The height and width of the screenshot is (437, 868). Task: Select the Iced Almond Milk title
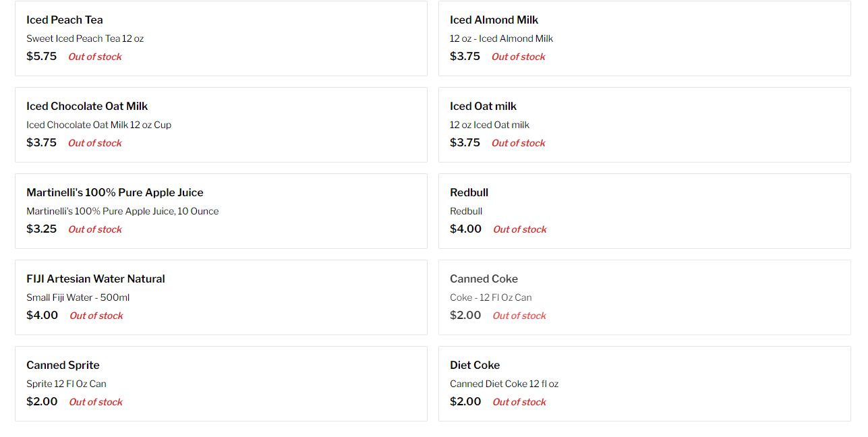(x=494, y=20)
